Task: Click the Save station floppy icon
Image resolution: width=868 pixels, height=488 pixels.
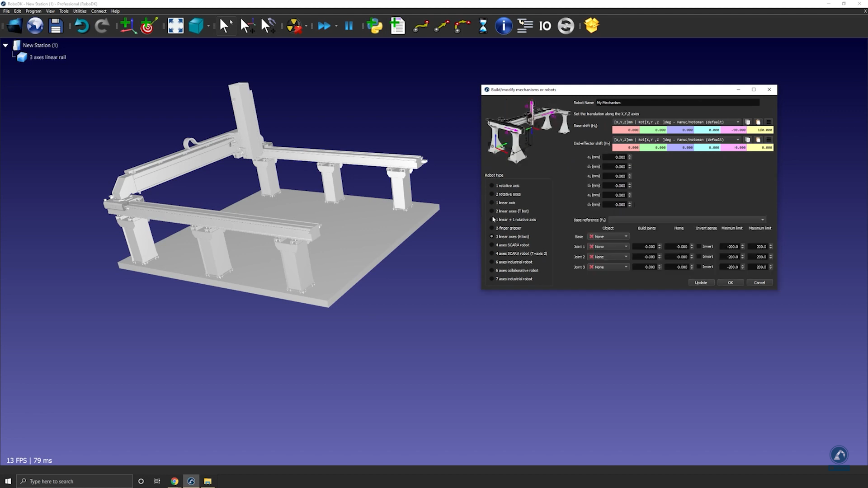Action: (x=56, y=26)
